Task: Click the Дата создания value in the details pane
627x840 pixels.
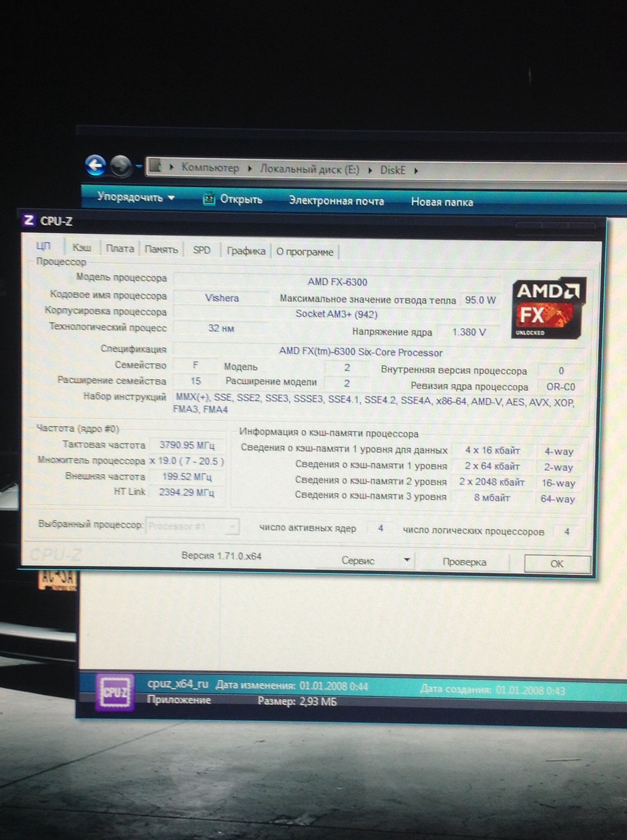Action: pyautogui.click(x=530, y=691)
